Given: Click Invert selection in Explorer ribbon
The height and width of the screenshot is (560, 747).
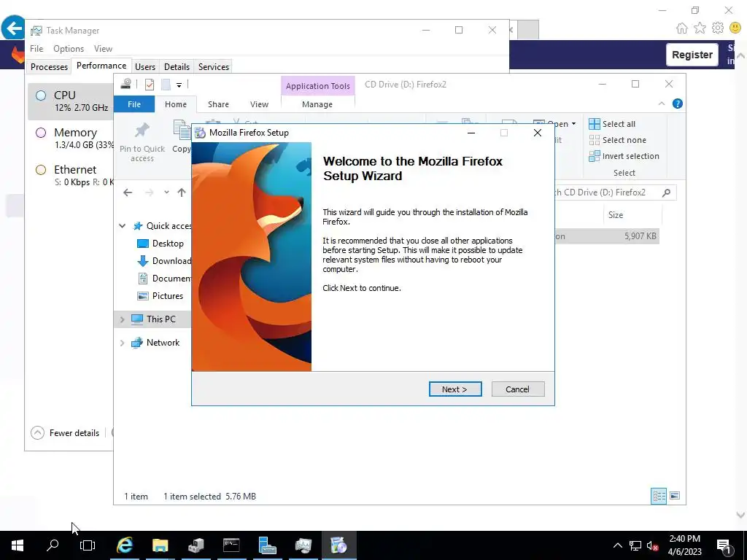Looking at the screenshot, I should click(624, 156).
